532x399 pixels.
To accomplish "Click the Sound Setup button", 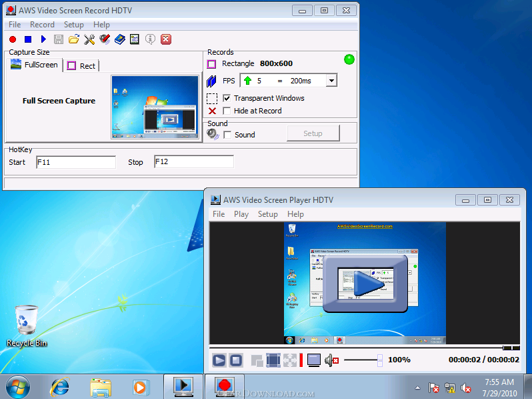I will tap(313, 133).
